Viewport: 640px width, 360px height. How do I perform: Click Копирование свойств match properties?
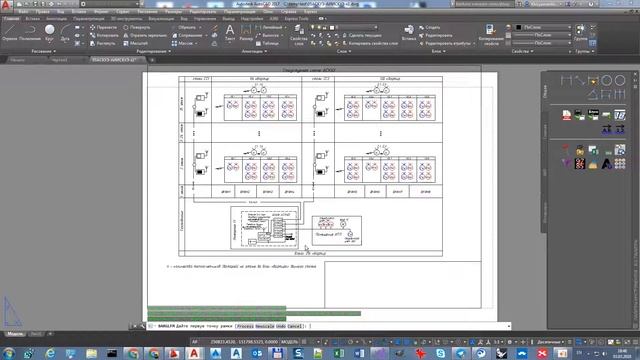pos(491,34)
